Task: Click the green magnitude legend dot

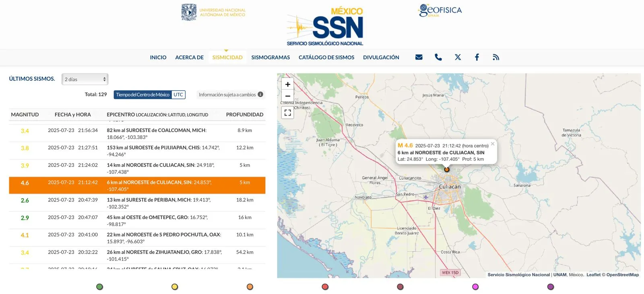Action: [100, 287]
